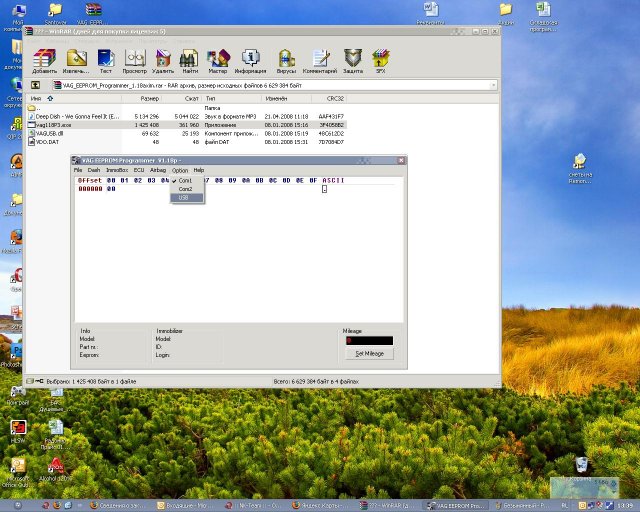The width and height of the screenshot is (640, 512).
Task: Switch to the Яндекс Карты Firefox taskbar button
Action: tap(321, 506)
